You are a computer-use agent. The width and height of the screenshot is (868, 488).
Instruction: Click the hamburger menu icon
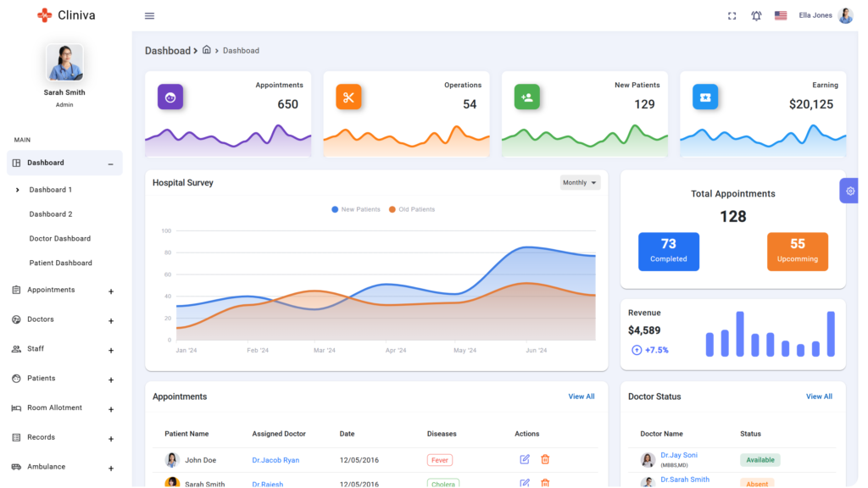point(149,16)
